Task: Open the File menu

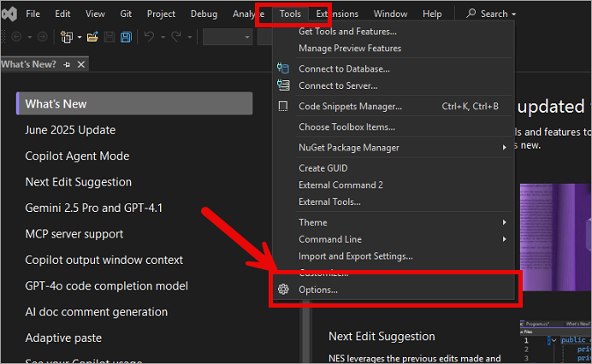Action: pyautogui.click(x=33, y=14)
